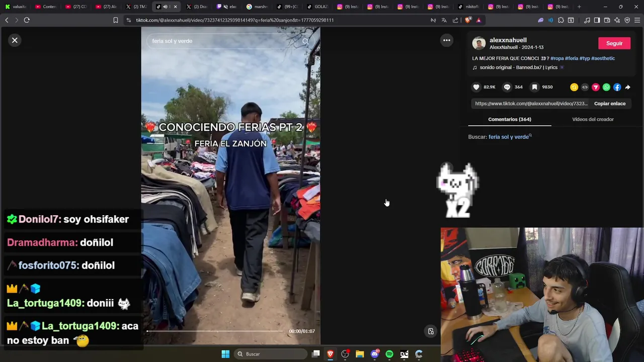Screen dimensions: 644x362
Task: Switch to the Conten YouTube tab
Action: [46, 7]
